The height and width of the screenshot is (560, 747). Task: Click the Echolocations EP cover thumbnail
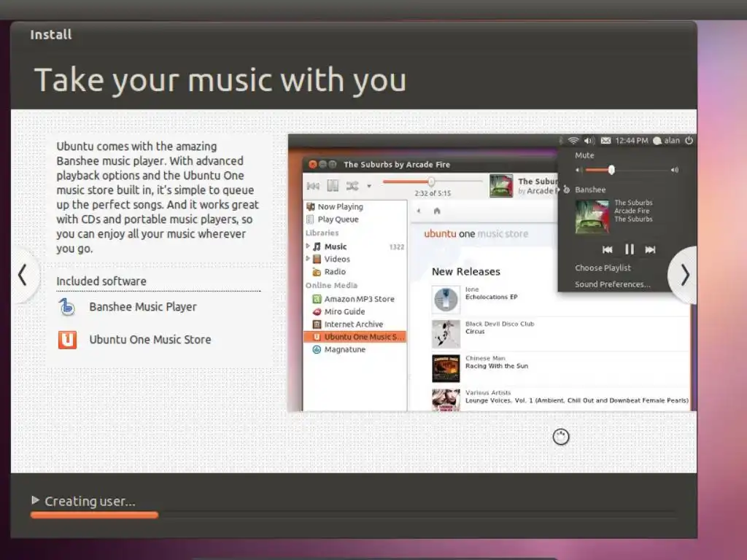(x=446, y=300)
